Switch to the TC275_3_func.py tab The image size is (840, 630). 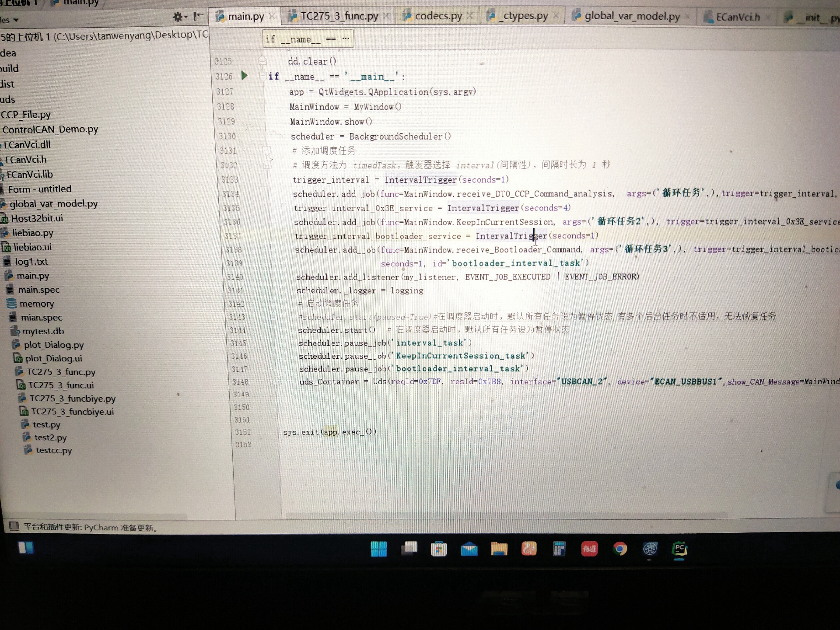(338, 16)
